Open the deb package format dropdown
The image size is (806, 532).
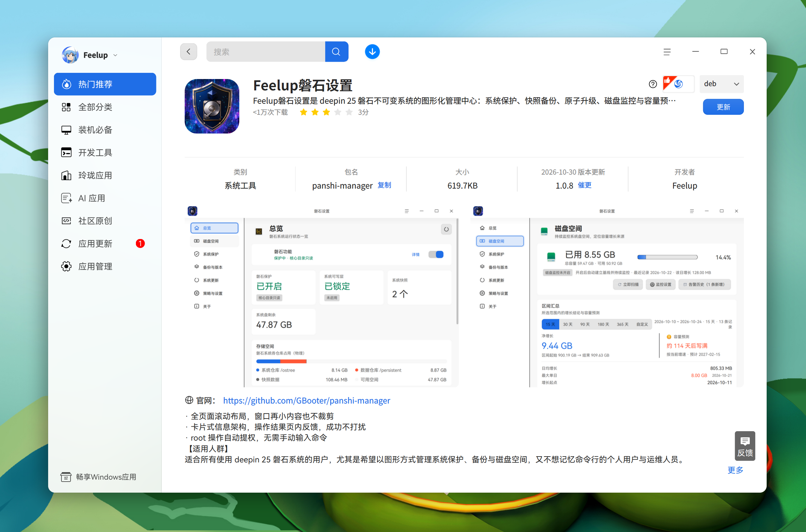[721, 84]
